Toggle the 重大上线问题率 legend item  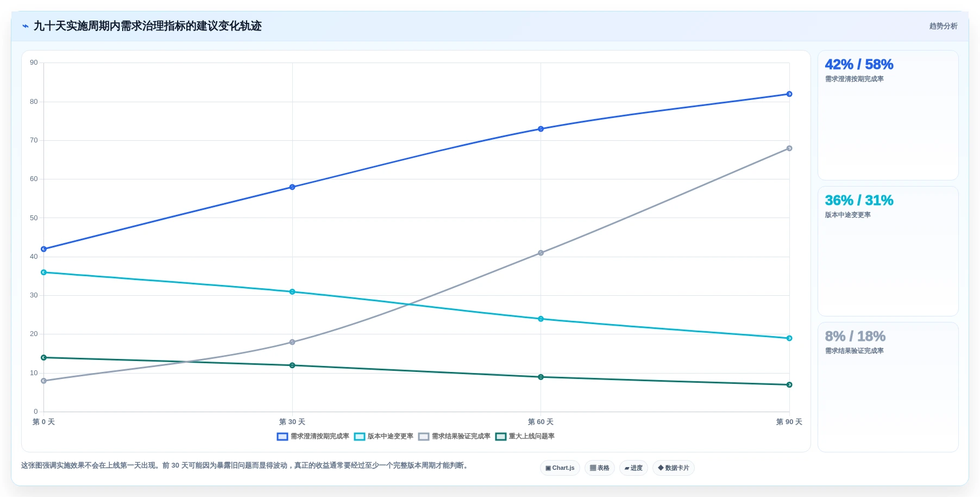coord(525,436)
